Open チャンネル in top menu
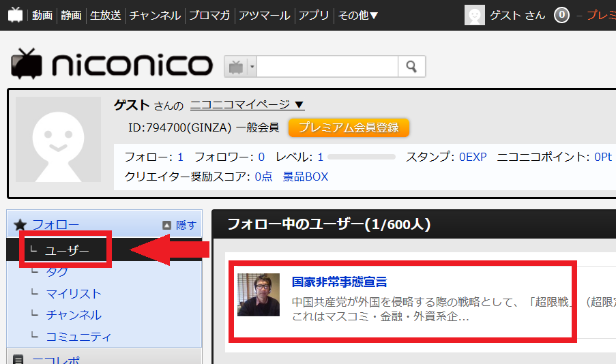Screen dimensions: 616x364 tap(155, 15)
